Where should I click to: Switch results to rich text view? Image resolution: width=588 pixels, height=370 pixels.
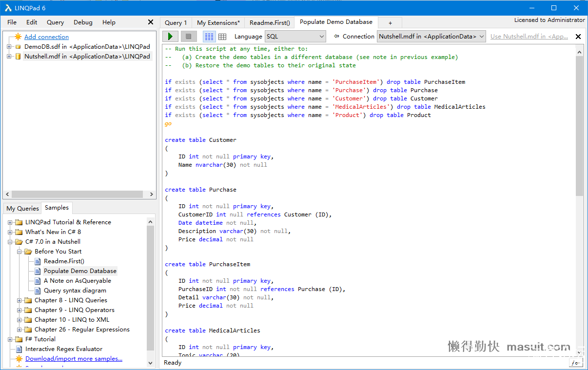tap(209, 37)
